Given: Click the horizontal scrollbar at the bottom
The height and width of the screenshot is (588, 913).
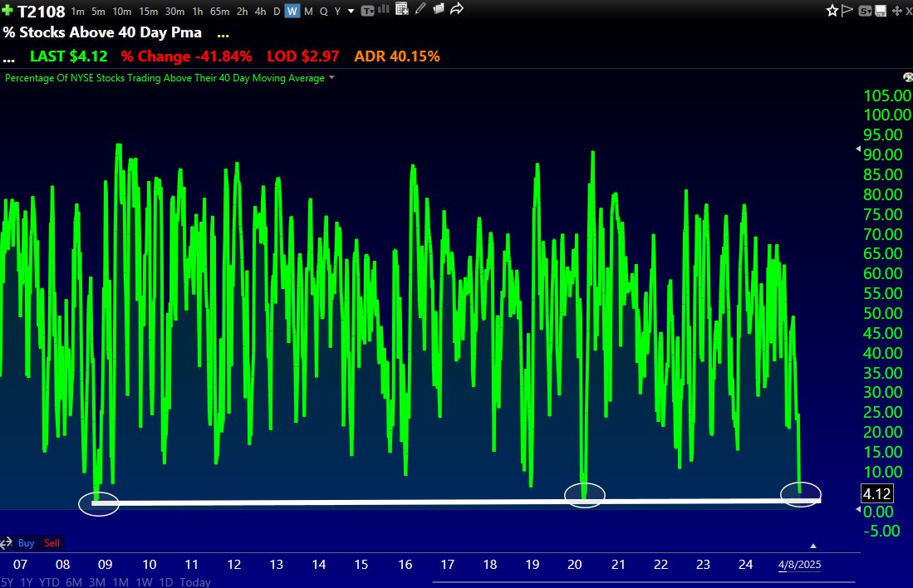Looking at the screenshot, I should point(643,581).
